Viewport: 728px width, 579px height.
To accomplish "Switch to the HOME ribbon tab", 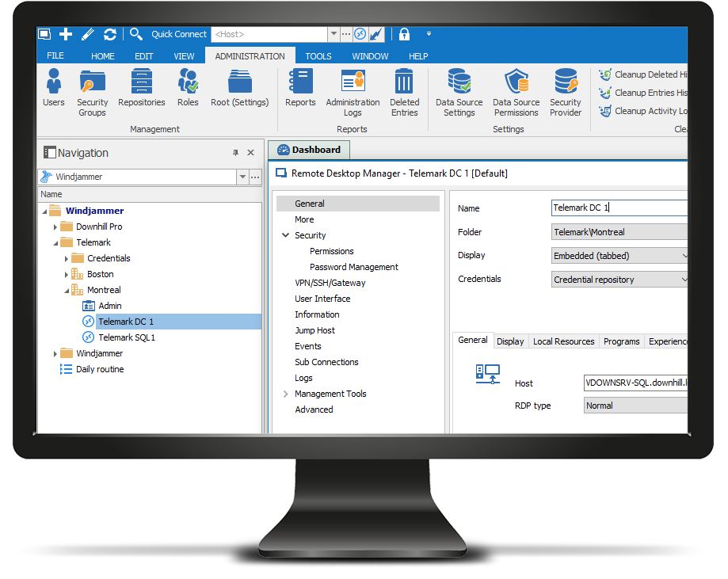I will pyautogui.click(x=103, y=55).
